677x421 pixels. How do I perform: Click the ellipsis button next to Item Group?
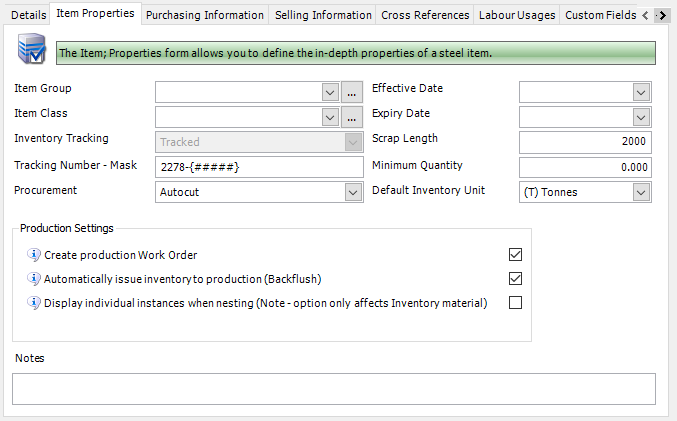click(351, 92)
